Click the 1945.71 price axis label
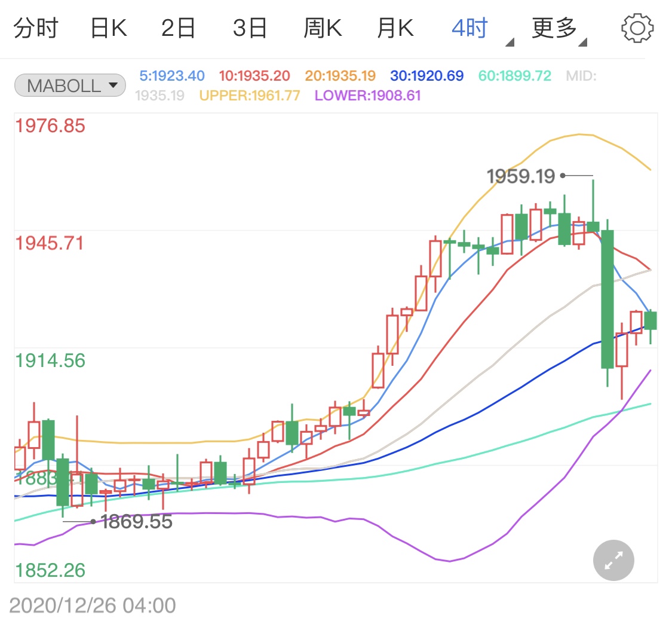672x630 pixels. (x=50, y=243)
